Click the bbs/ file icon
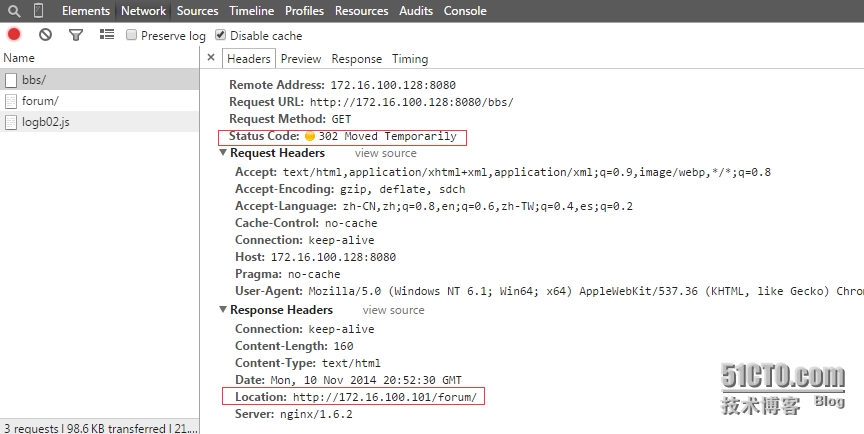The image size is (864, 434). pyautogui.click(x=10, y=80)
